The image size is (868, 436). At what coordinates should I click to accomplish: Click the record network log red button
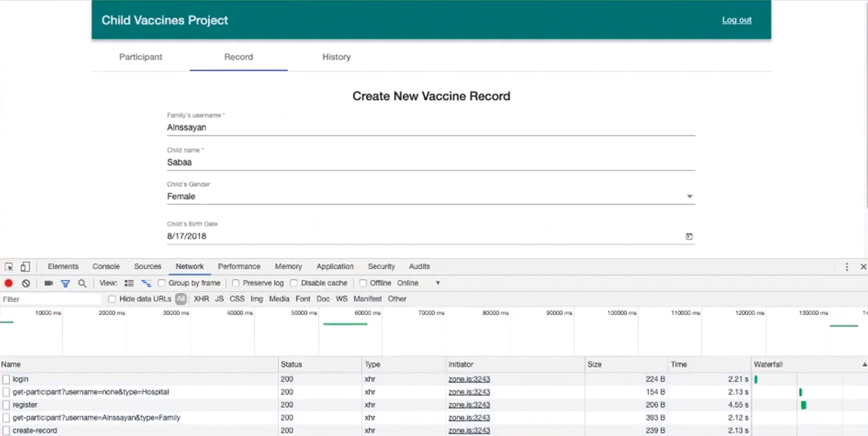coord(8,283)
